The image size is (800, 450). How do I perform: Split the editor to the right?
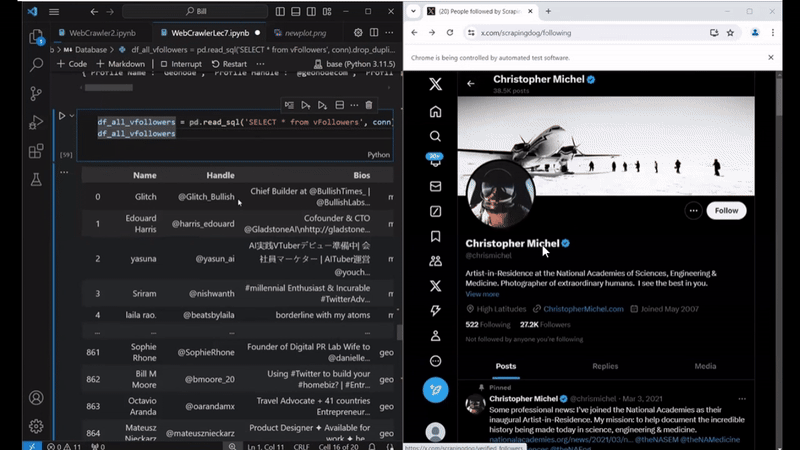click(374, 33)
